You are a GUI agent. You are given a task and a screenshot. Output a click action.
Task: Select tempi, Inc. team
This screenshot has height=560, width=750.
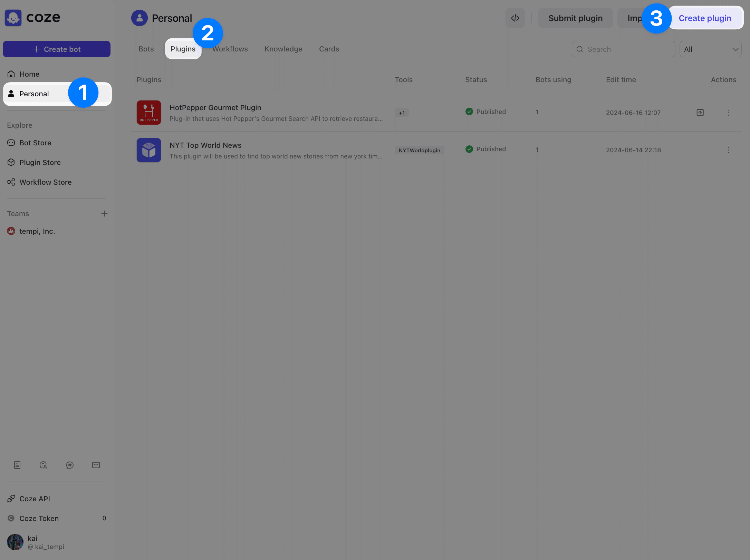[37, 231]
